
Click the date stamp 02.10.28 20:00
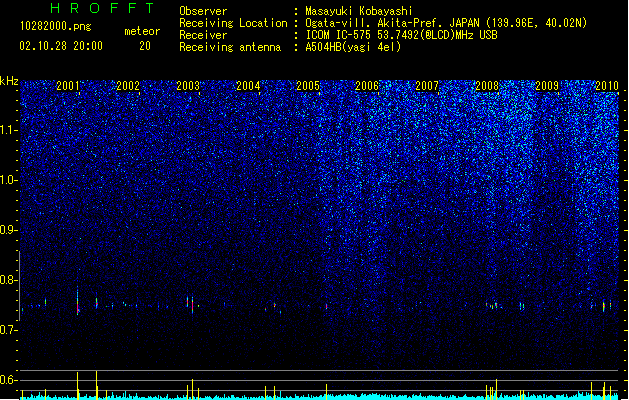pyautogui.click(x=61, y=46)
